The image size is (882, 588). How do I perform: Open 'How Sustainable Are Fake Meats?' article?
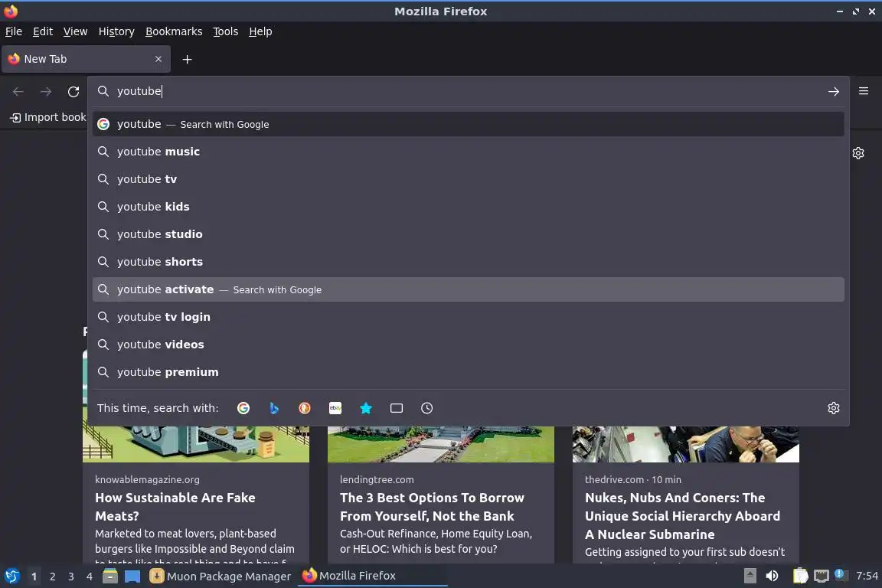pos(175,506)
